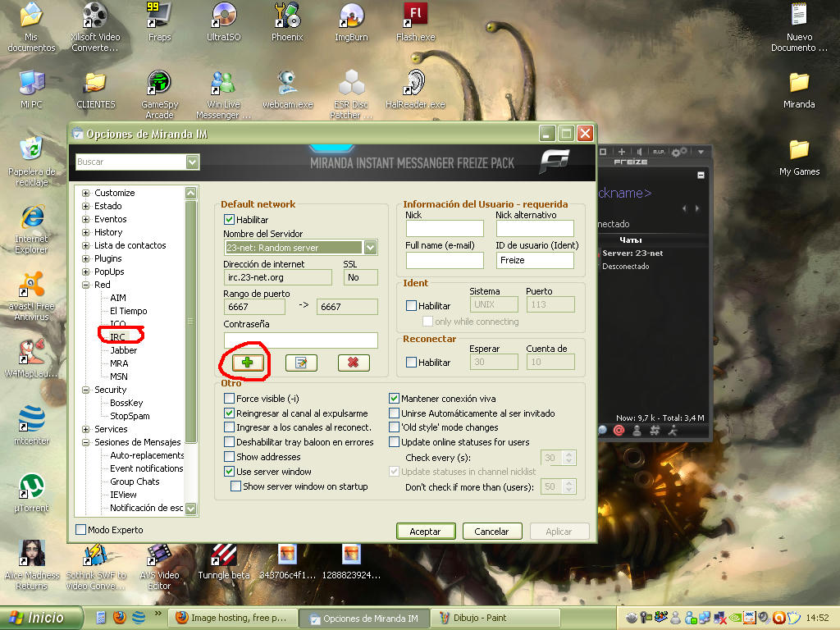Open the Inicio start menu
The height and width of the screenshot is (630, 840).
pyautogui.click(x=42, y=618)
